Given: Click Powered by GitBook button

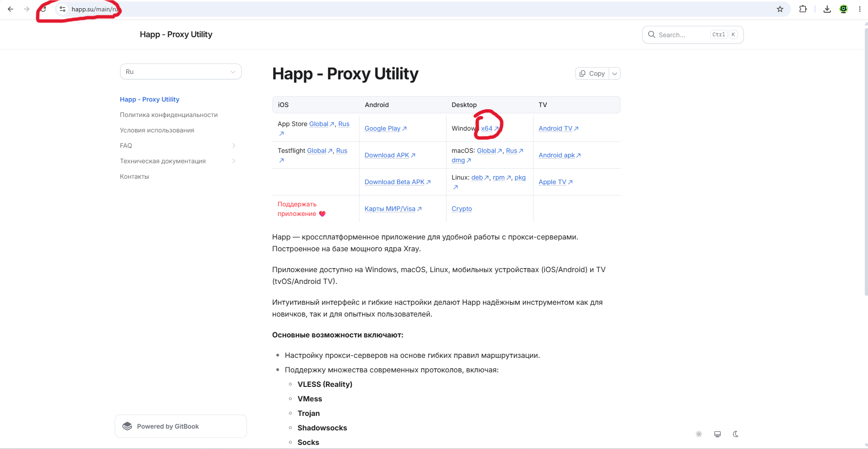Looking at the screenshot, I should pos(181,426).
